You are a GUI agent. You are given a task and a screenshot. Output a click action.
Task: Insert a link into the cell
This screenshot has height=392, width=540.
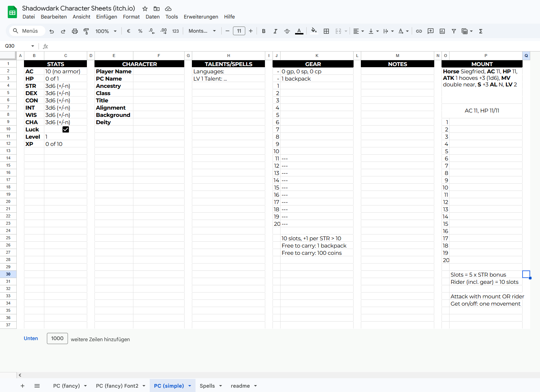(x=419, y=31)
